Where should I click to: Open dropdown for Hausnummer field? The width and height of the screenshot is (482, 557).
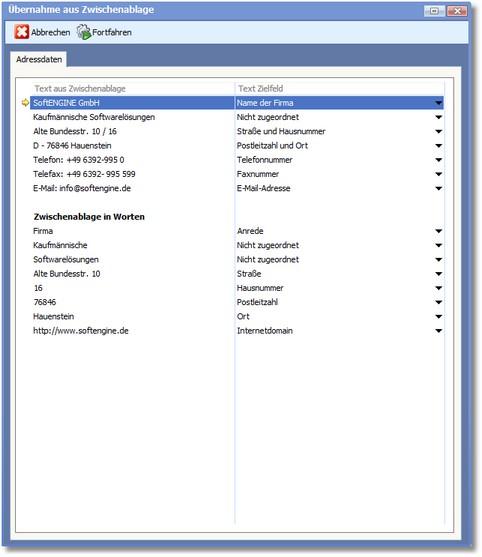439,288
